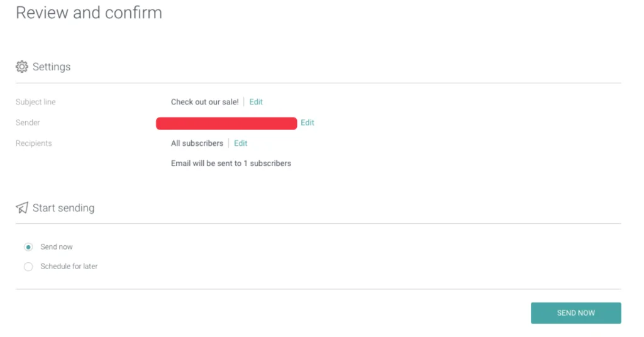Click the 'Send now' option label text
The image size is (644, 337).
click(57, 247)
